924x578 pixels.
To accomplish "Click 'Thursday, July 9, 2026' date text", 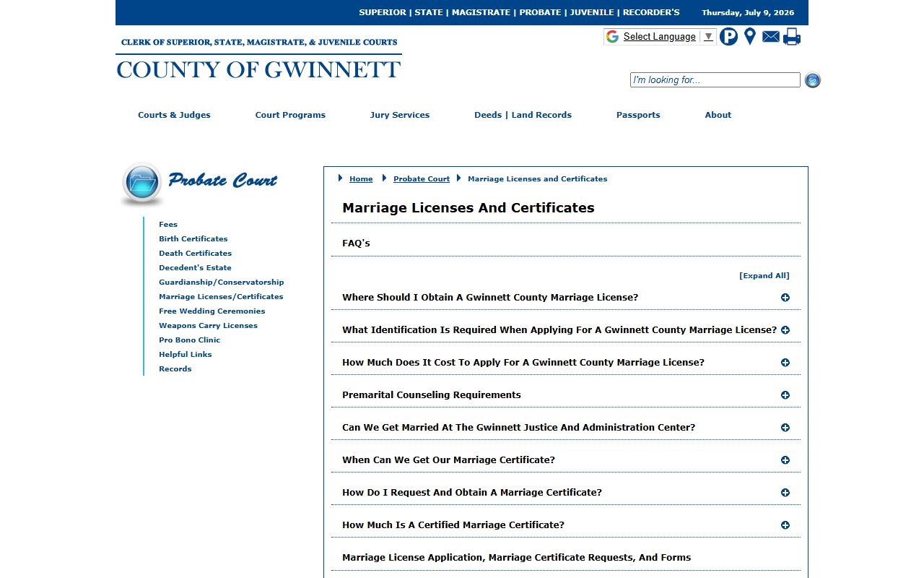I will pyautogui.click(x=748, y=12).
